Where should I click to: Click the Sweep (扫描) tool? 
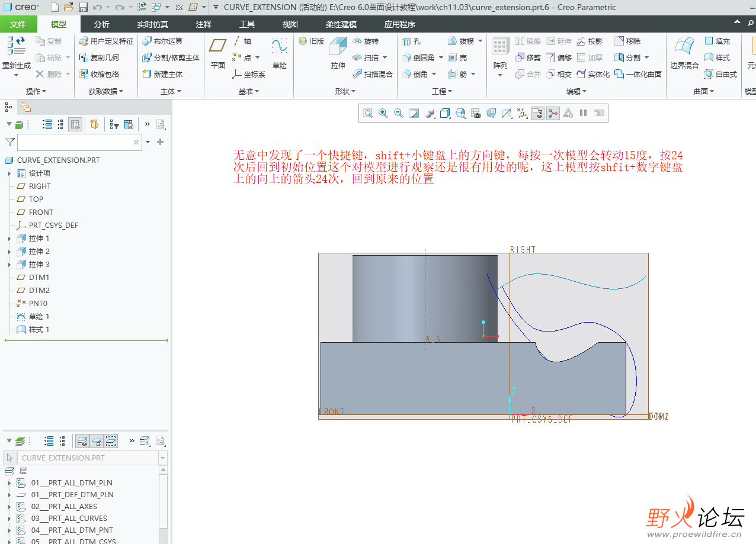(x=365, y=58)
